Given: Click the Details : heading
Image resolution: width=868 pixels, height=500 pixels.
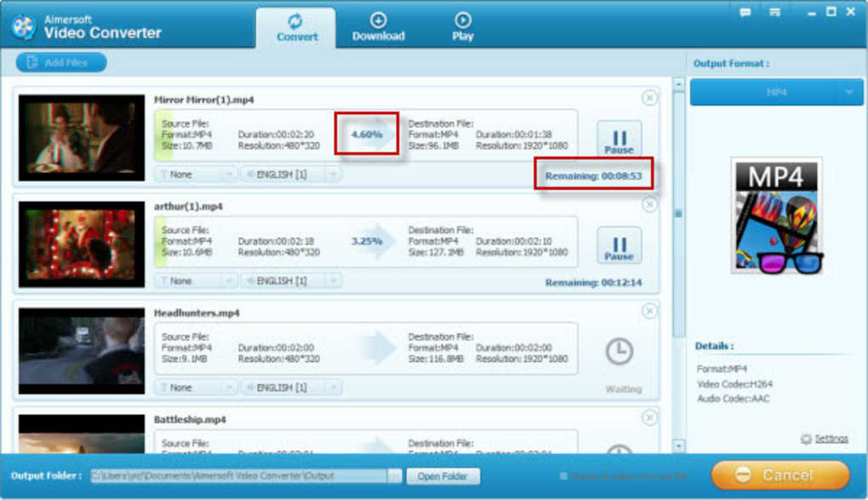Looking at the screenshot, I should (x=714, y=345).
